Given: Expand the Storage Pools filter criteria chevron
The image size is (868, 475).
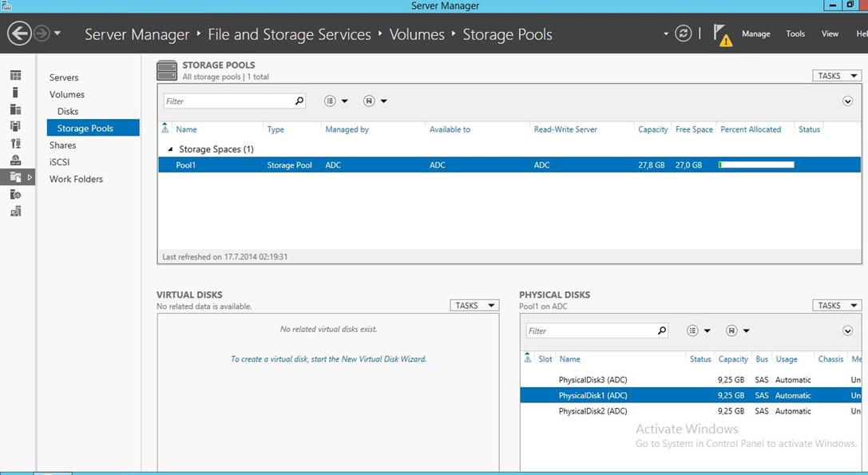Looking at the screenshot, I should tap(847, 101).
